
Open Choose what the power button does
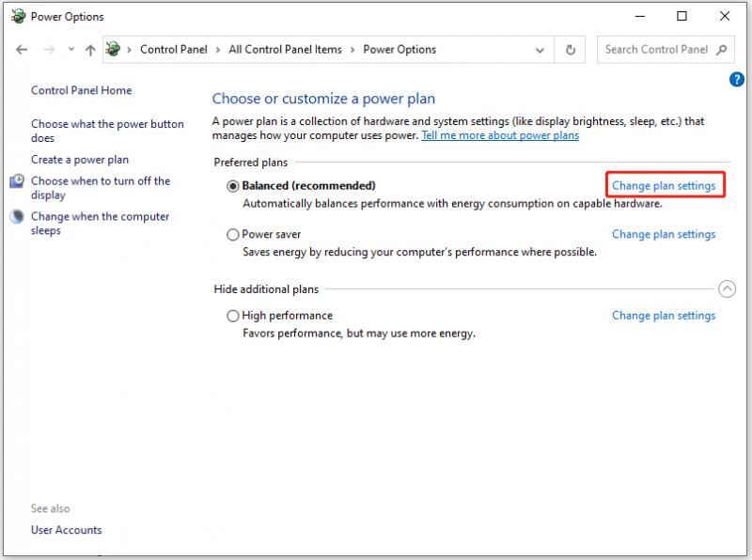click(x=107, y=131)
